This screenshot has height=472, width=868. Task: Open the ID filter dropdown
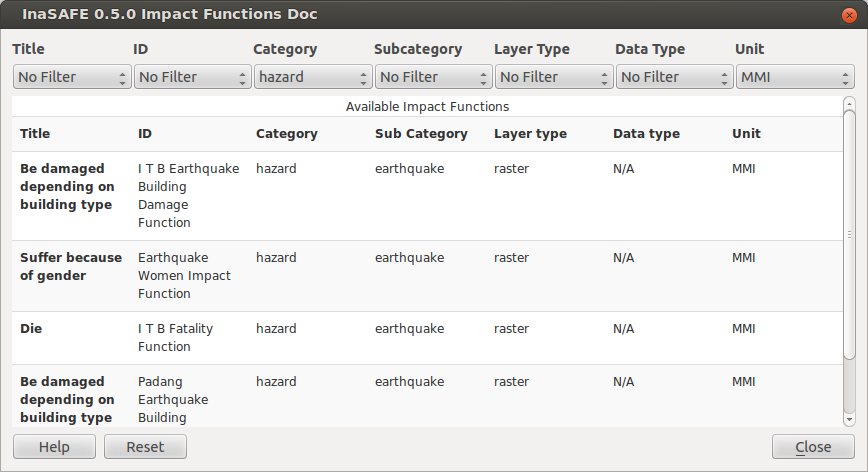pos(193,77)
